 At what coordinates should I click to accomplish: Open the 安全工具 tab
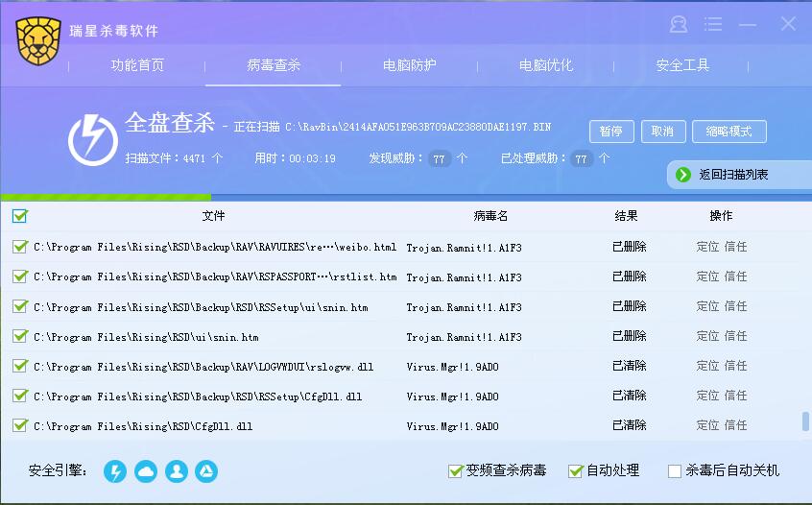682,65
